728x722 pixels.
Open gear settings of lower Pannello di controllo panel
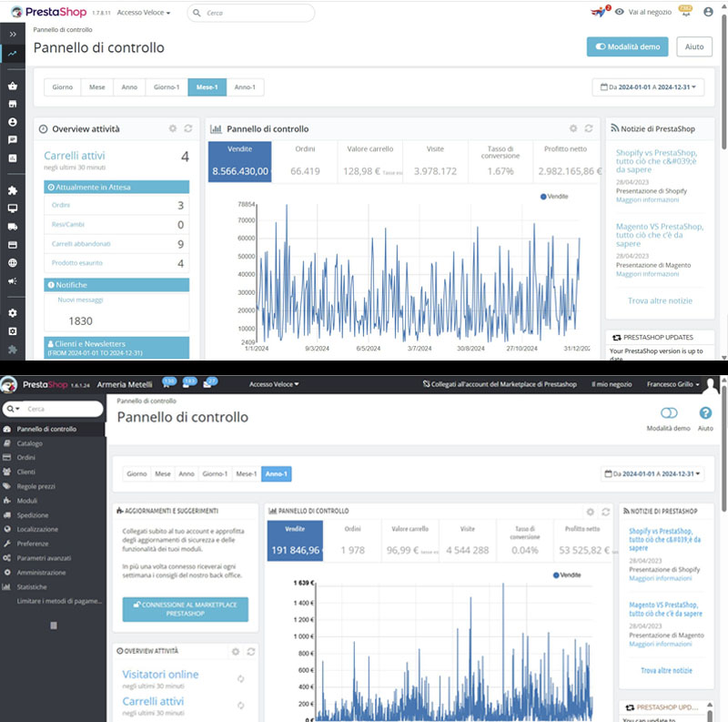[x=591, y=512]
